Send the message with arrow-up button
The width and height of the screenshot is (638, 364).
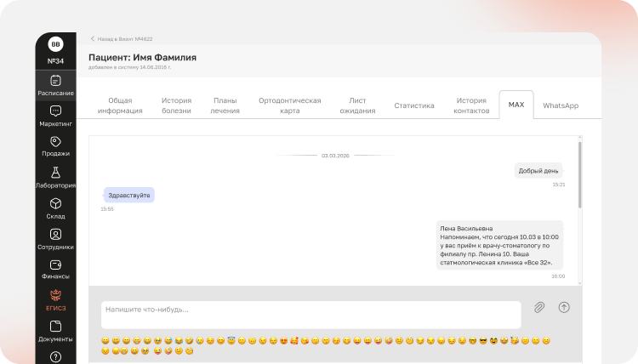pyautogui.click(x=564, y=308)
